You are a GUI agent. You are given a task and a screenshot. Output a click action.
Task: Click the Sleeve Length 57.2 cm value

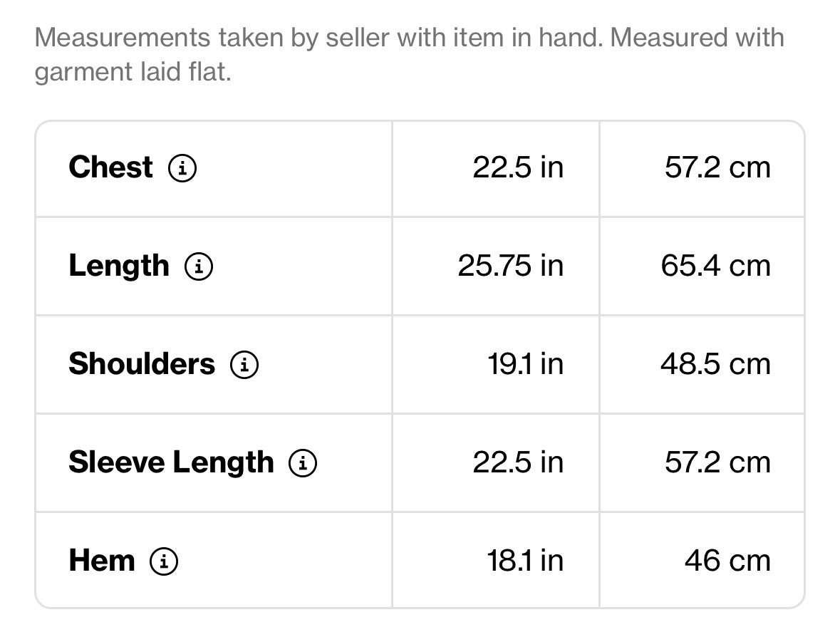718,462
